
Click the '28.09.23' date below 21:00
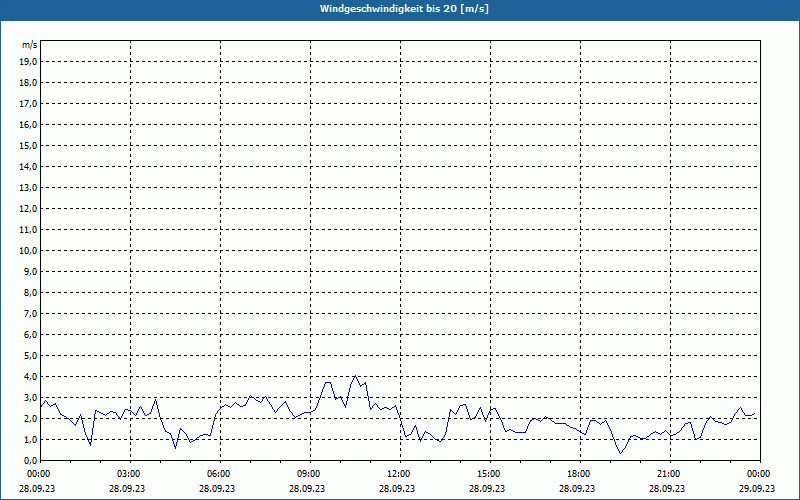[666, 488]
